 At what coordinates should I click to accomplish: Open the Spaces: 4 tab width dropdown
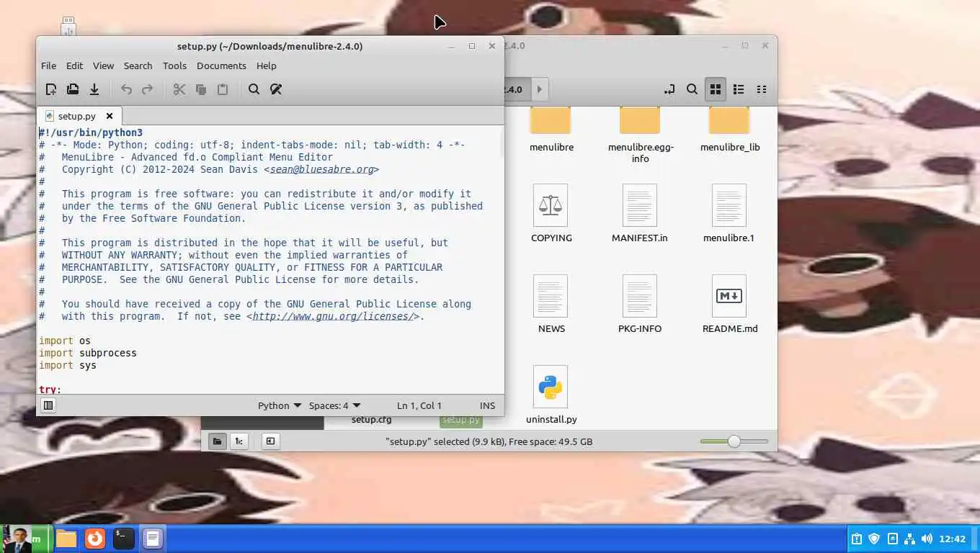334,405
